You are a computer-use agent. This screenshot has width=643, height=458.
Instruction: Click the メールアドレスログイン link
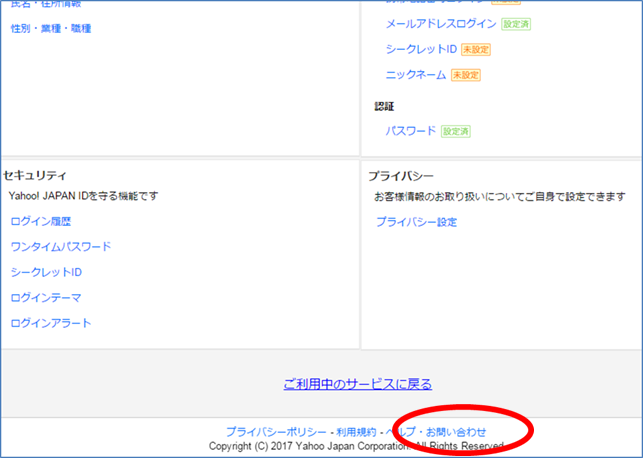pyautogui.click(x=441, y=23)
